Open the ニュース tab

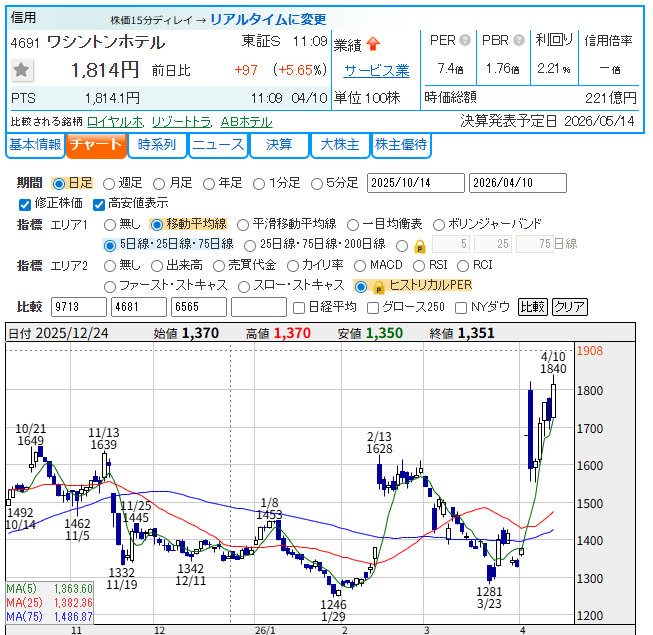click(x=218, y=145)
